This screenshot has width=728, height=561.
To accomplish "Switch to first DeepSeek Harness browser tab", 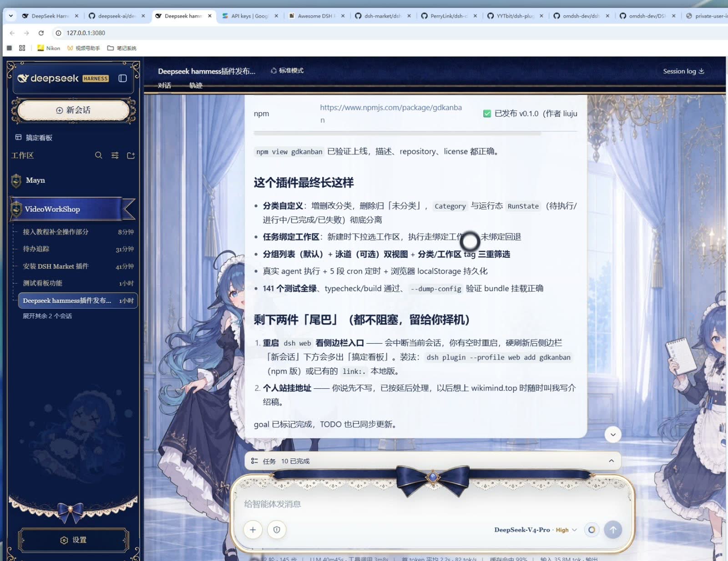I will 50,15.
